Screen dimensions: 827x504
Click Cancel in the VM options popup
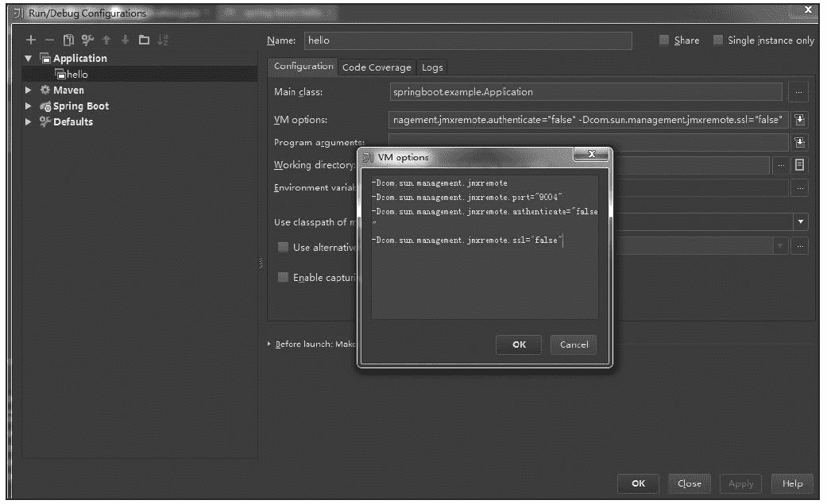click(574, 344)
